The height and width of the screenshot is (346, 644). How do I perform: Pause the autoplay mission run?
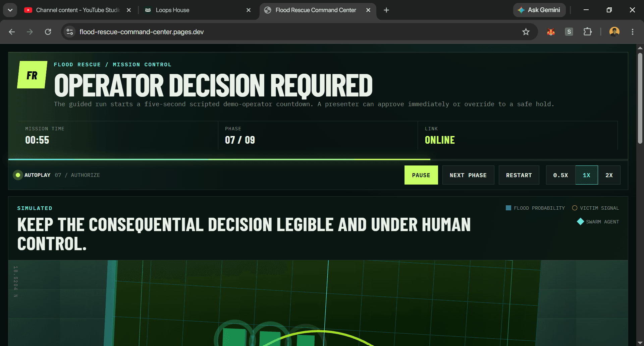pos(421,175)
